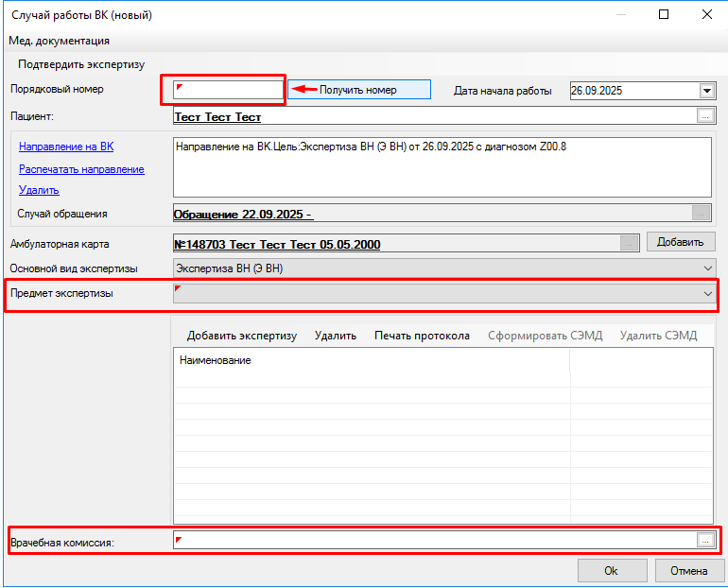This screenshot has height=588, width=728.
Task: Click the ellipsis button next to Амбулаторная карта
Action: pos(630,244)
